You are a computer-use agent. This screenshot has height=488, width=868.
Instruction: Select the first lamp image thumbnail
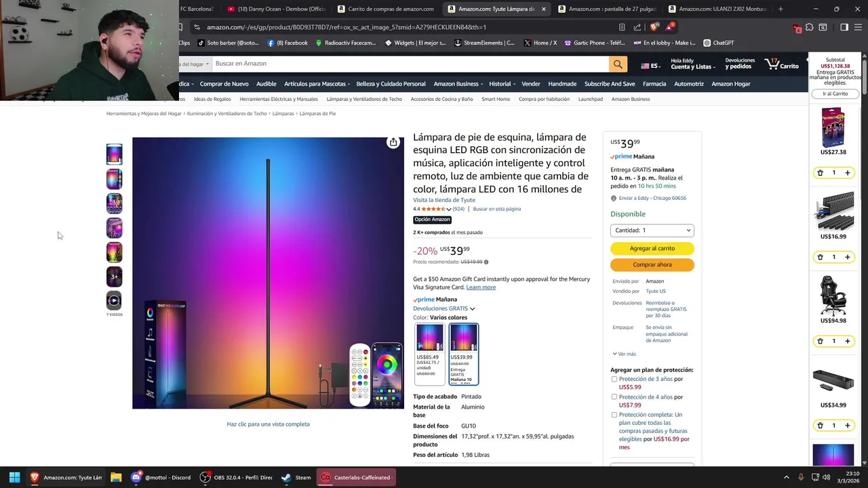114,155
